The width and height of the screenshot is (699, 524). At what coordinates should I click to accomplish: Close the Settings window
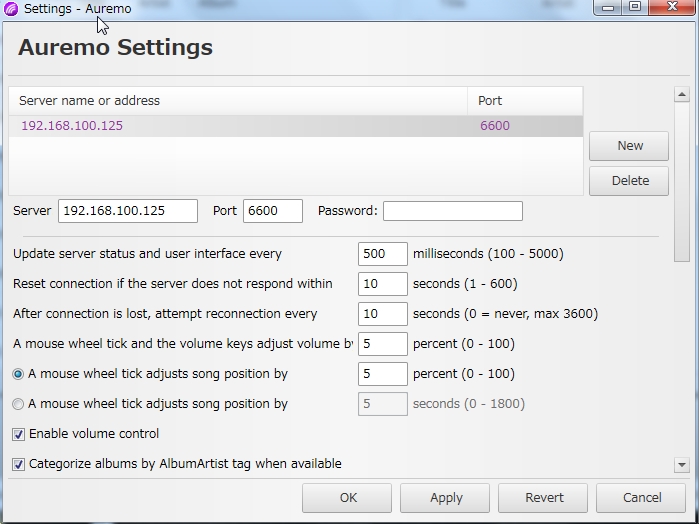(671, 8)
